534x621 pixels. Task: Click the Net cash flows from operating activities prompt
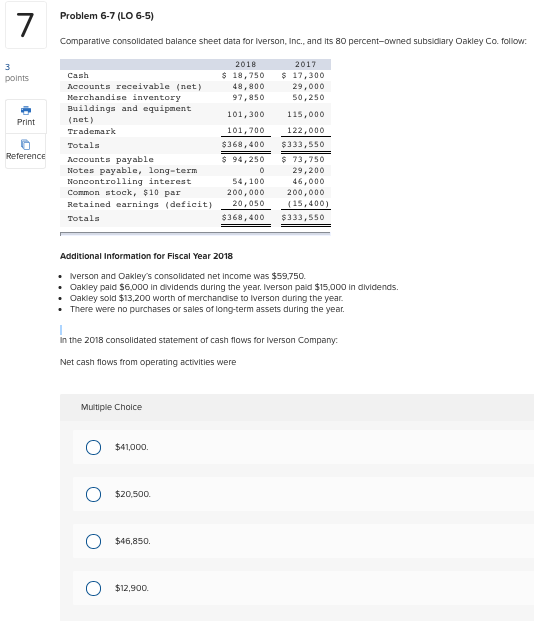[148, 362]
